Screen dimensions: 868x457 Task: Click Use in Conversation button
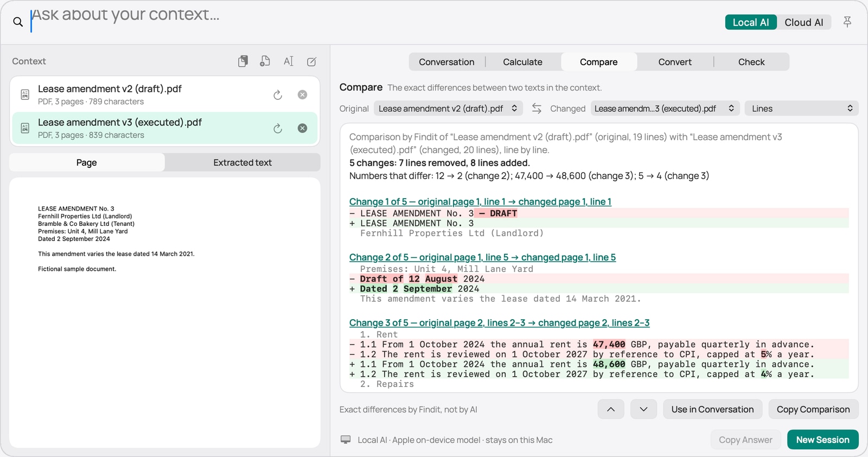(712, 409)
